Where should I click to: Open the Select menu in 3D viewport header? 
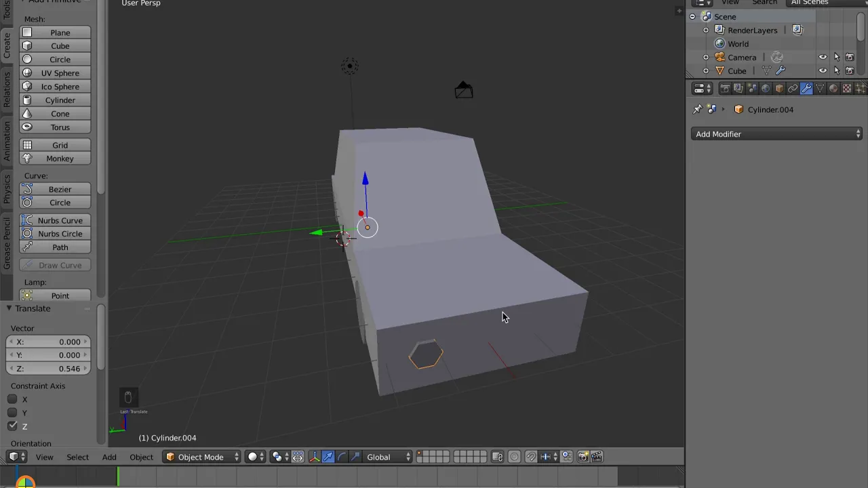[x=77, y=457]
